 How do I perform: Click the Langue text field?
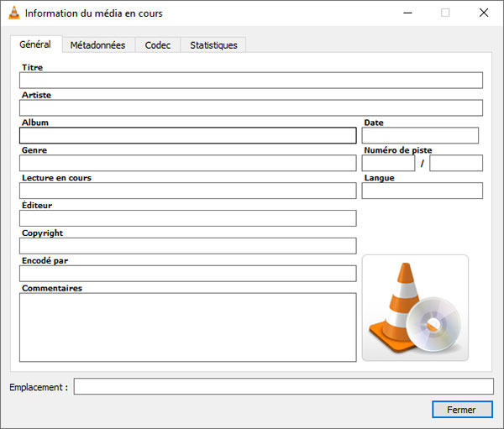422,191
